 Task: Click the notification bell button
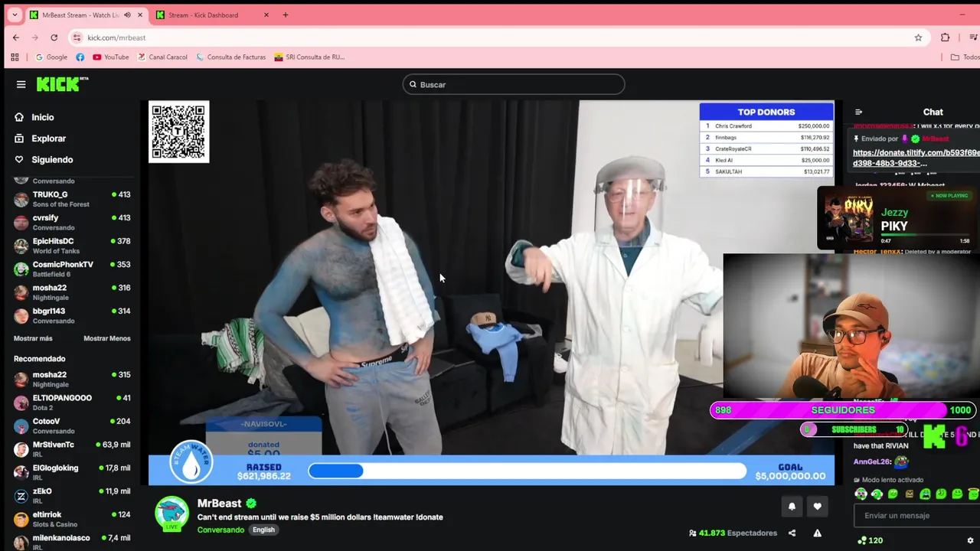792,506
